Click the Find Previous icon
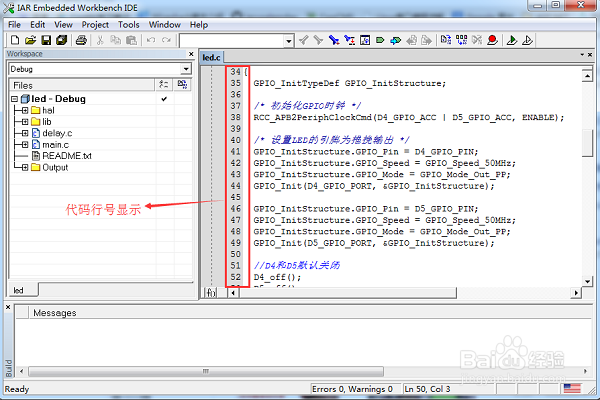 tap(303, 40)
